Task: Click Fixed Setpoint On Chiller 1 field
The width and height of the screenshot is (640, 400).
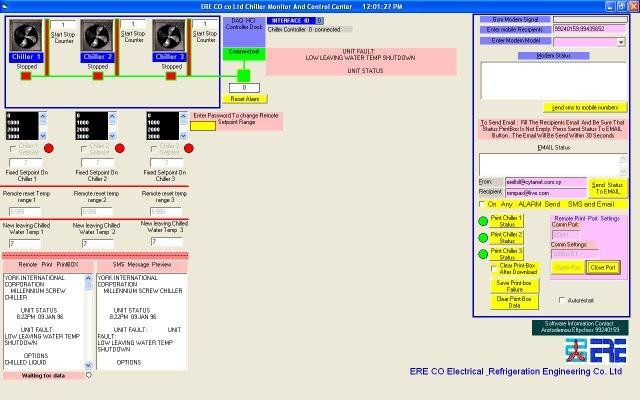Action: click(x=25, y=163)
